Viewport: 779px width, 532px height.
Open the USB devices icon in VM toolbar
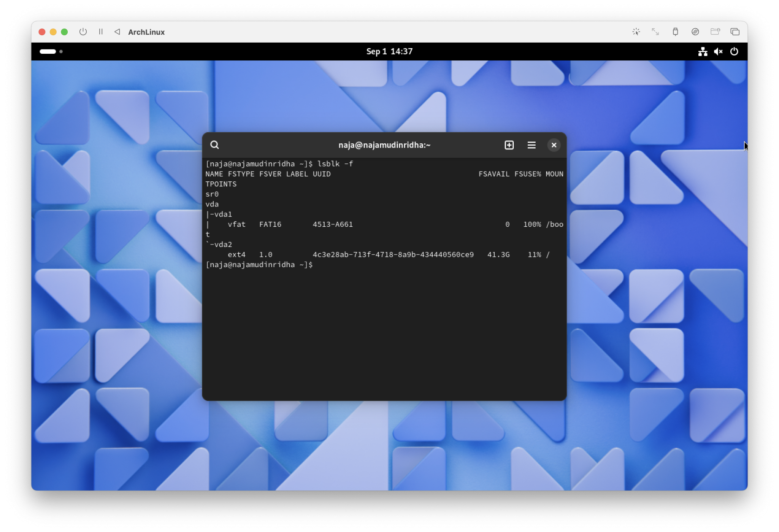675,32
